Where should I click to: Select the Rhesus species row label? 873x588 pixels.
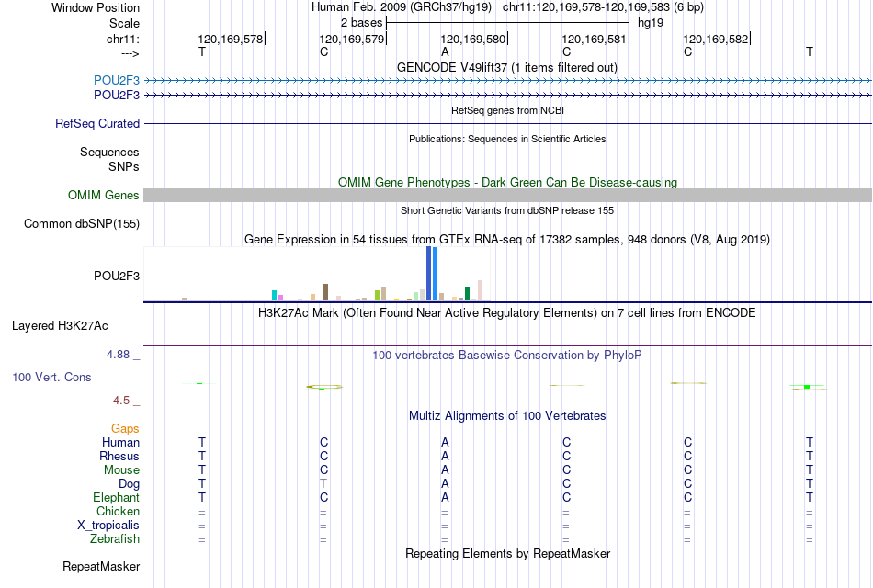click(x=119, y=456)
